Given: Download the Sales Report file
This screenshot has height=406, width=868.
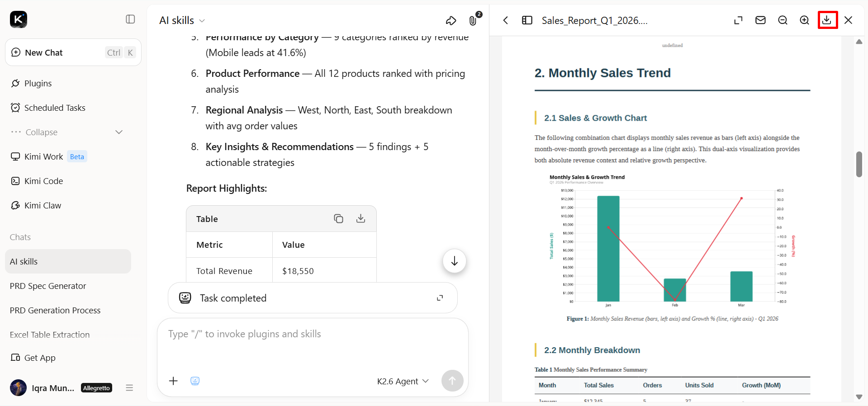Looking at the screenshot, I should point(827,20).
